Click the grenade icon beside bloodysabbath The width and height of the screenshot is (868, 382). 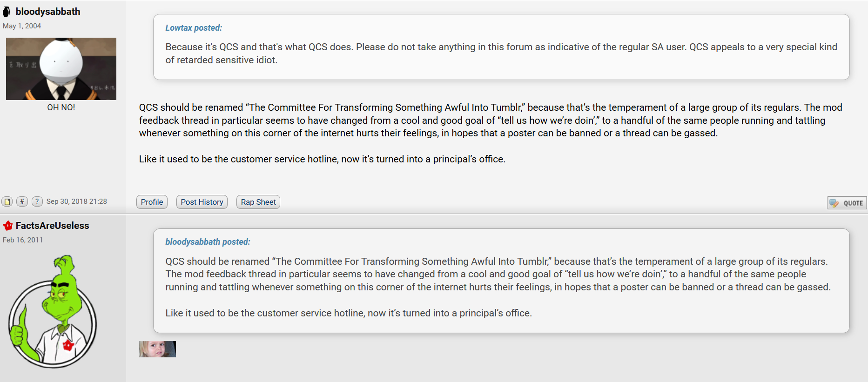(x=7, y=12)
